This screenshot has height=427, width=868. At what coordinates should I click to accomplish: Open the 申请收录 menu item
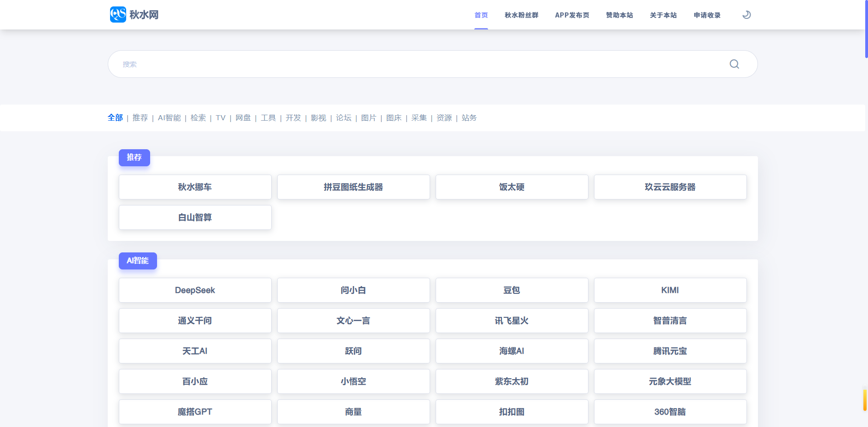pos(707,15)
